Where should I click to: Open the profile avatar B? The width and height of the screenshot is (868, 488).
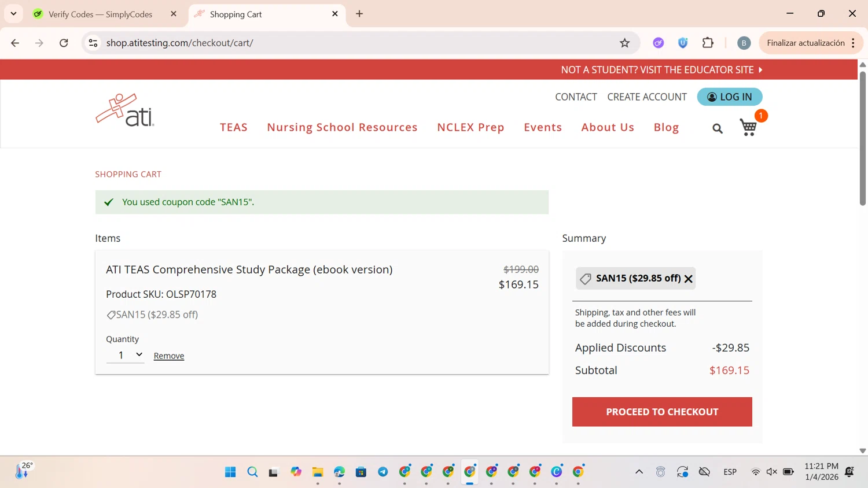coord(744,43)
